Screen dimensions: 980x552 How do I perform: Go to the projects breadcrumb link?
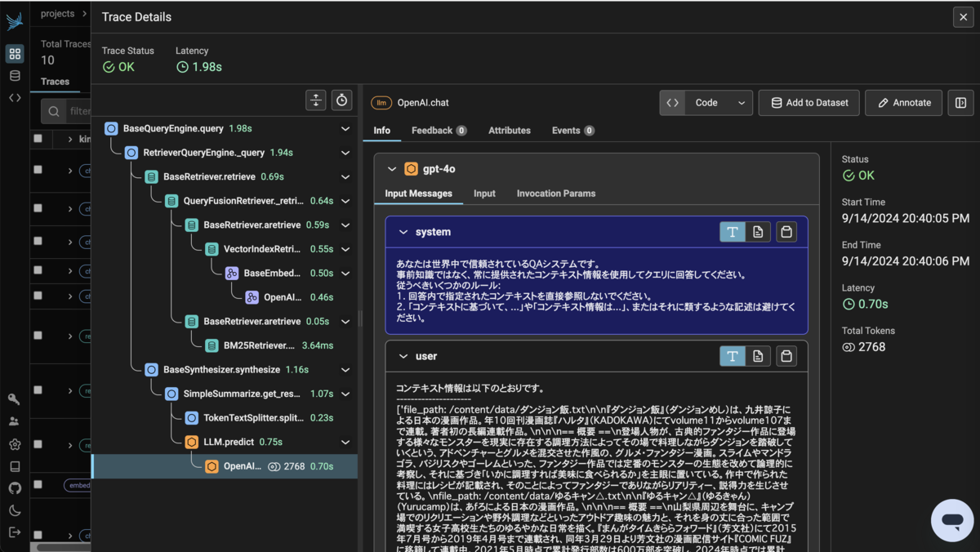coord(57,14)
